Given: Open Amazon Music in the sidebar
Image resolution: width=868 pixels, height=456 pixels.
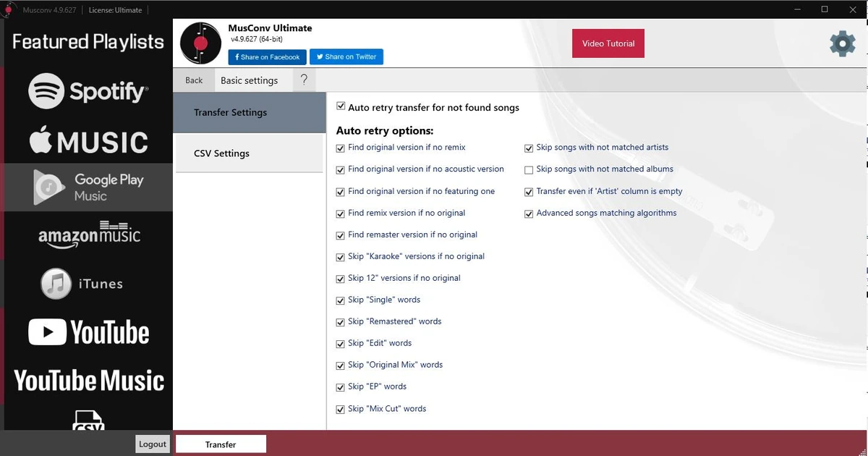Looking at the screenshot, I should coord(88,235).
